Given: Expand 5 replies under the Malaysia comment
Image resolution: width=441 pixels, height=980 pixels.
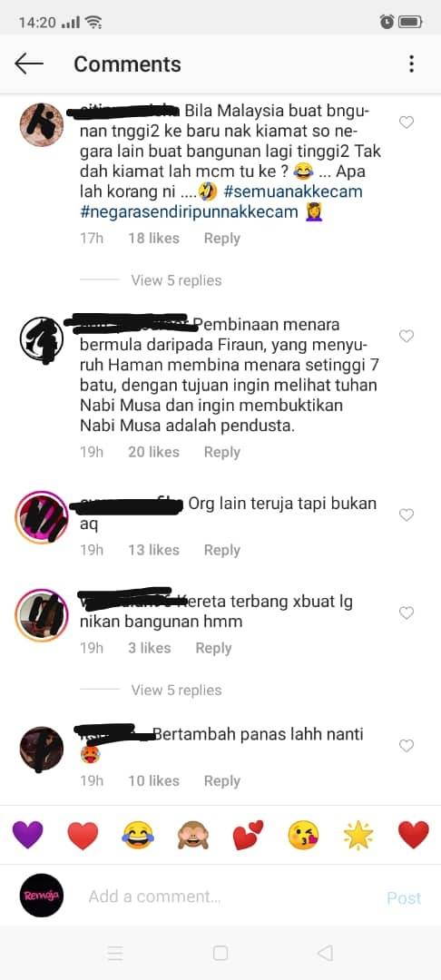Looking at the screenshot, I should pos(176,280).
